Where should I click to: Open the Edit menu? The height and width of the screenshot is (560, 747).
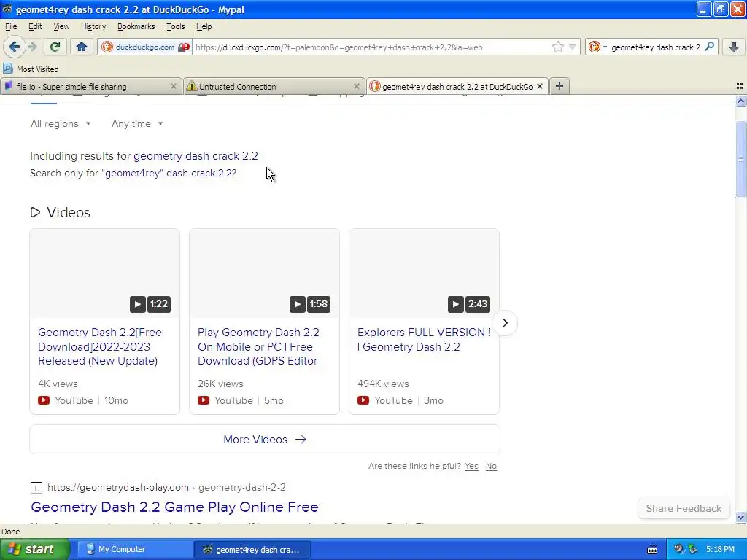(x=35, y=26)
